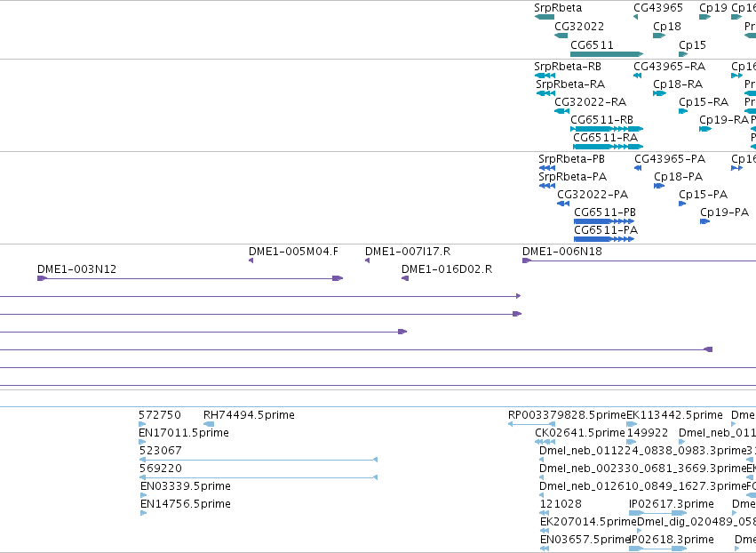The width and height of the screenshot is (756, 553).
Task: Select the Cp15-PA protein
Action: [x=682, y=204]
